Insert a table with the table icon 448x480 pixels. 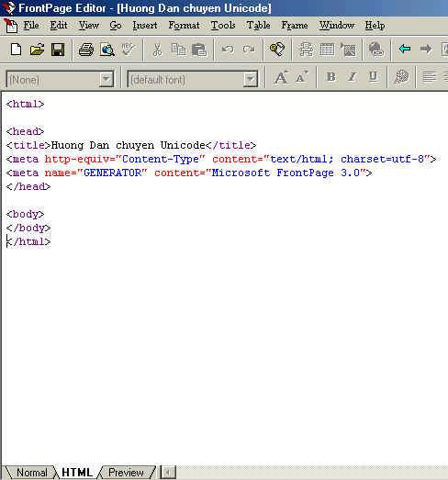tap(327, 50)
